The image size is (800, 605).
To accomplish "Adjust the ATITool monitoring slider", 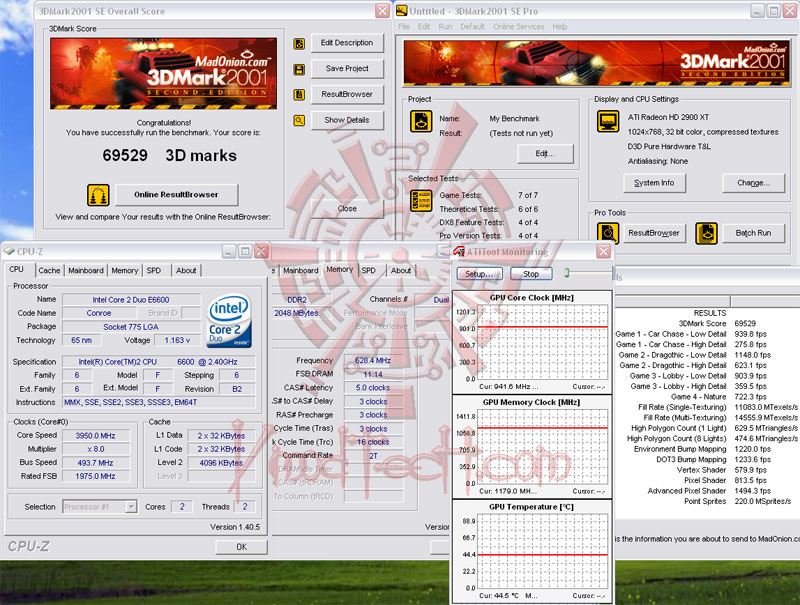I will tap(566, 273).
